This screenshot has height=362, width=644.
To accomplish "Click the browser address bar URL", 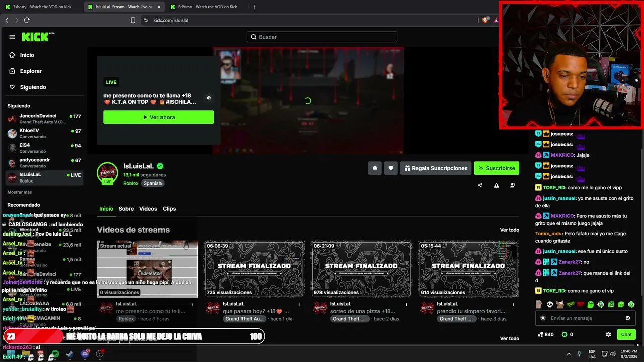I will (171, 20).
